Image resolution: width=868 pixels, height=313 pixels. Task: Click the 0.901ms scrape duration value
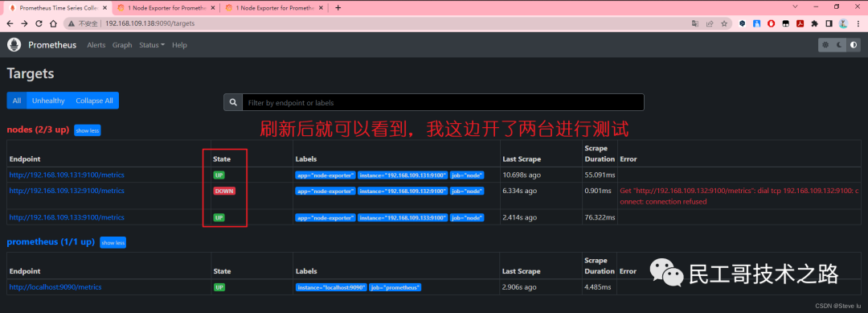[x=597, y=191]
